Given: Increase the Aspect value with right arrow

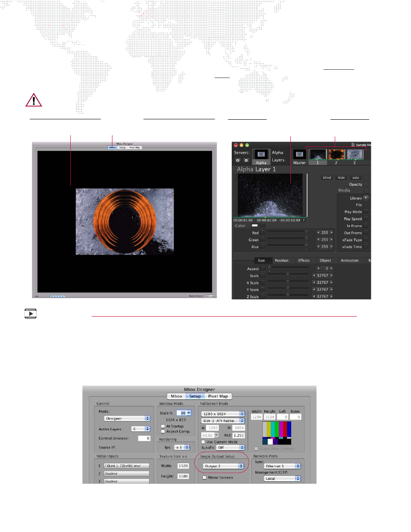Looking at the screenshot, I should click(x=332, y=268).
